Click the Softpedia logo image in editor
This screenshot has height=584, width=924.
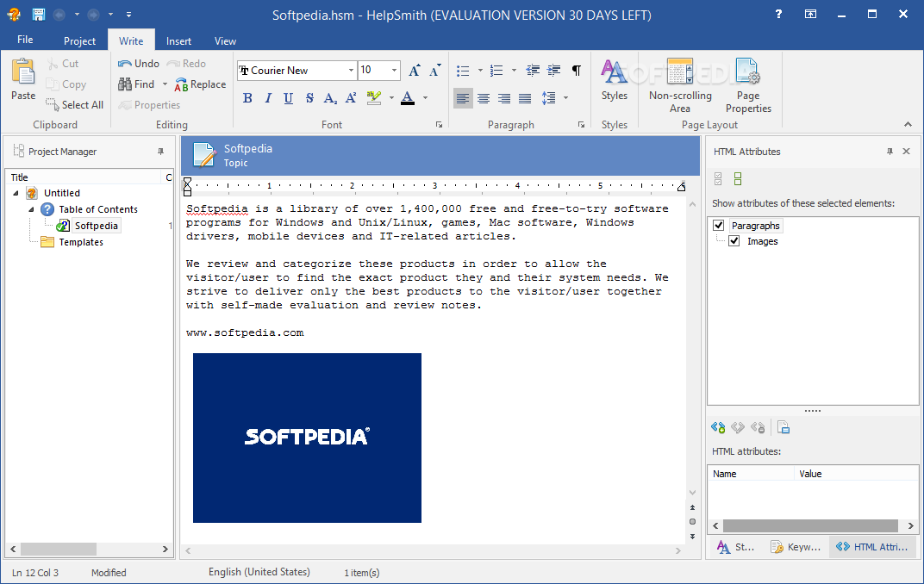tap(307, 438)
